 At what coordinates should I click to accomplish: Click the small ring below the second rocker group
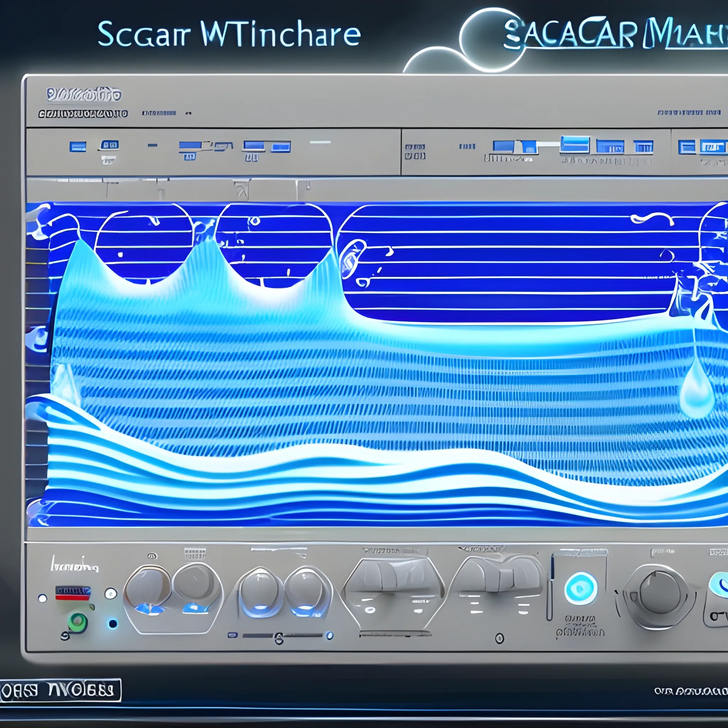[x=500, y=638]
